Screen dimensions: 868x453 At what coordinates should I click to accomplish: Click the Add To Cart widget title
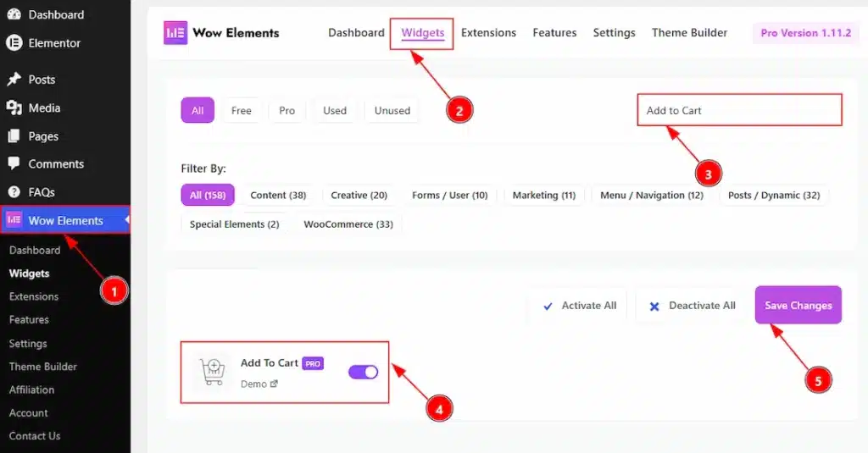tap(270, 363)
